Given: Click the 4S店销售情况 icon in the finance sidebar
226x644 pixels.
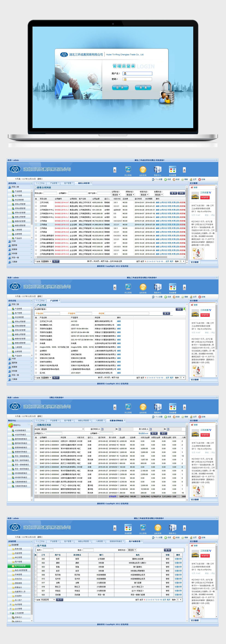Looking at the screenshot, I should (13, 430).
